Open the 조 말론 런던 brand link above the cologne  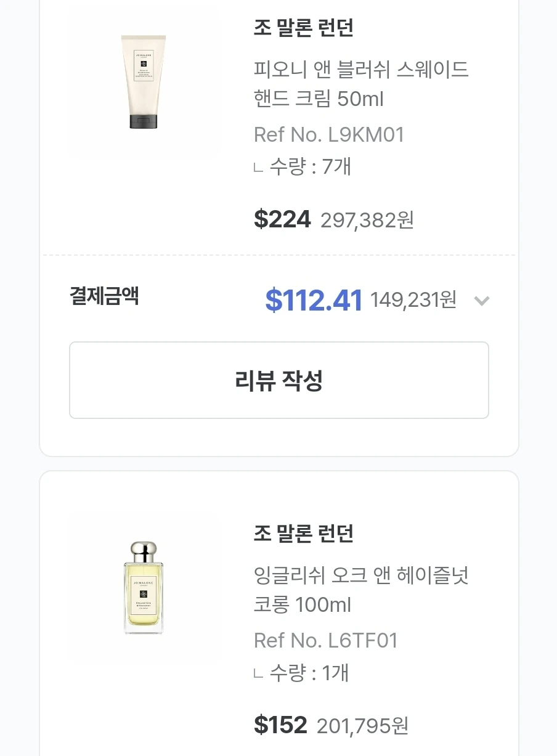(x=304, y=533)
